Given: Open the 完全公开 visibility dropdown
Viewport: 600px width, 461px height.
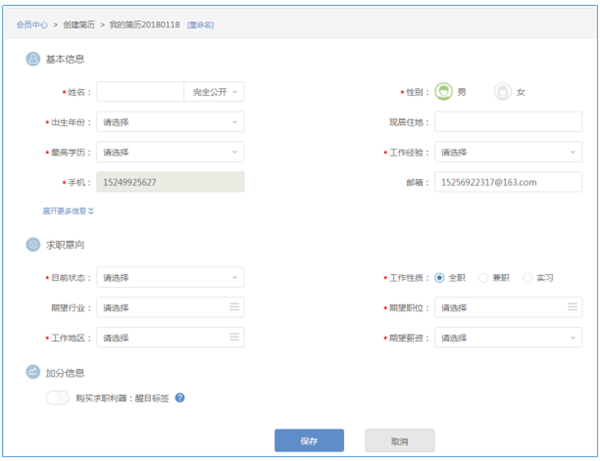Looking at the screenshot, I should (x=214, y=92).
